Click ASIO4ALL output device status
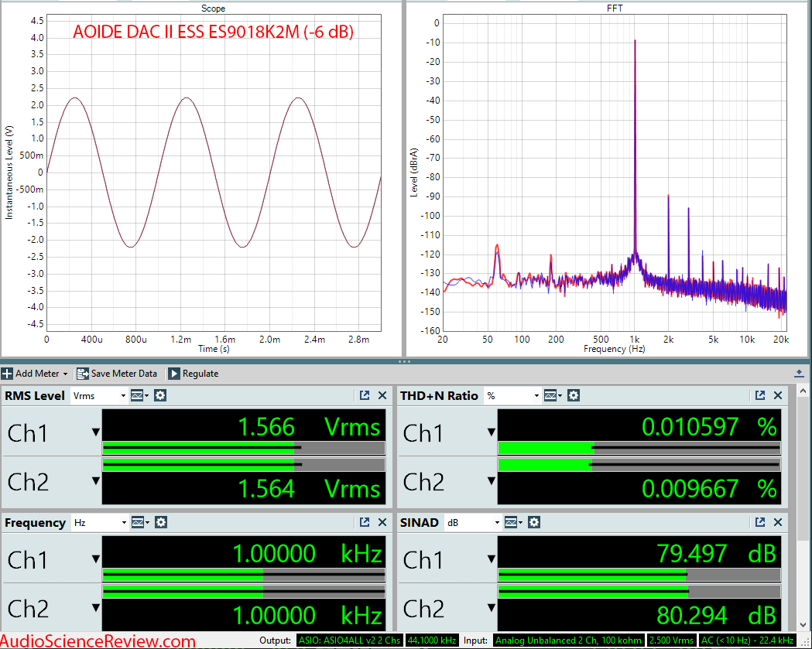812x649 pixels. tap(350, 640)
